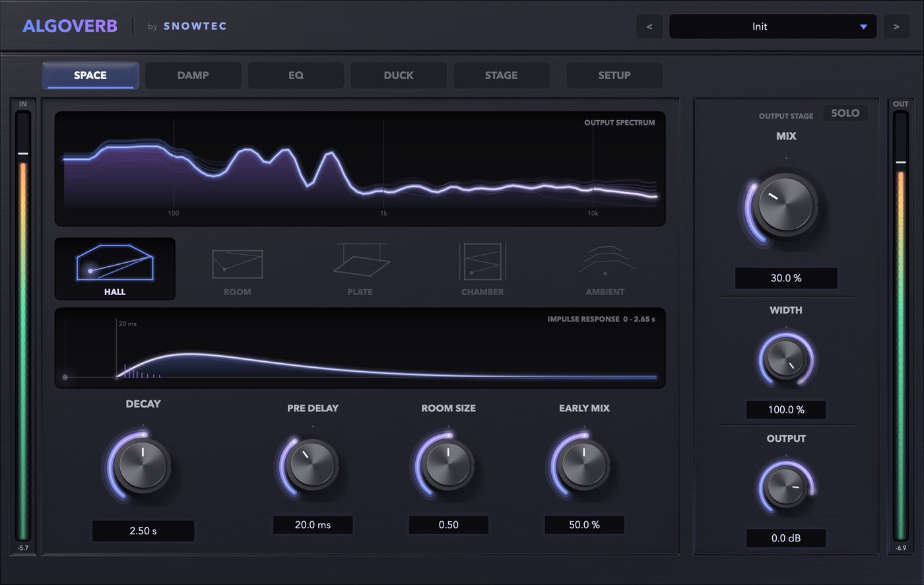Click the Algoverb logo
Image resolution: width=924 pixels, height=585 pixels.
click(x=70, y=26)
